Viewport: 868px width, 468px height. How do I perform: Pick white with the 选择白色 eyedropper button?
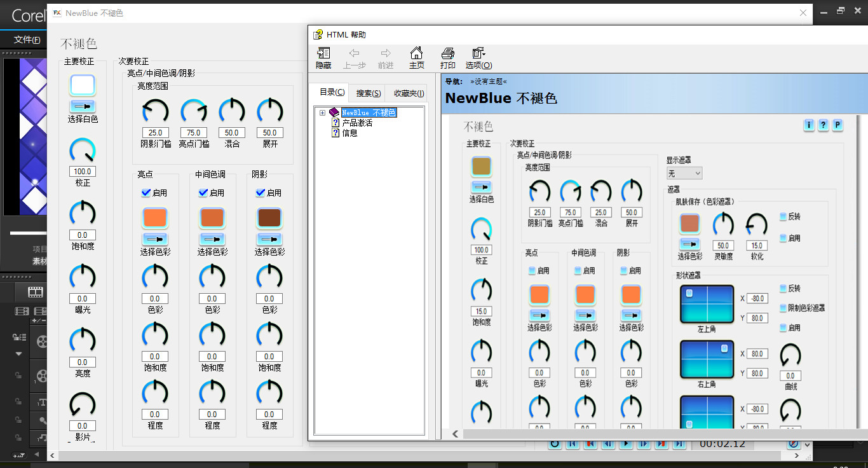[83, 106]
